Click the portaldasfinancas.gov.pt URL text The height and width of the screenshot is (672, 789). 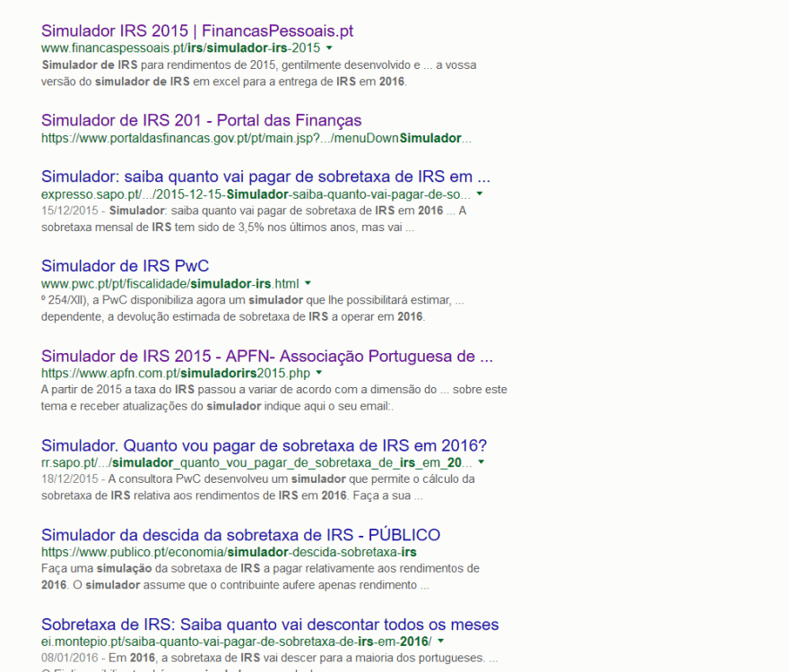[256, 138]
